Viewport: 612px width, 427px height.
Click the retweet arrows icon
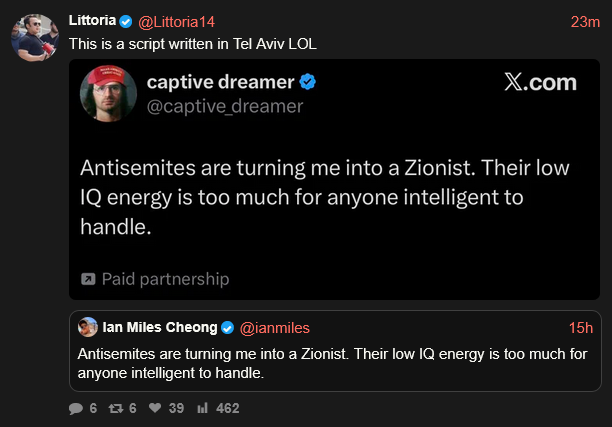coord(116,408)
